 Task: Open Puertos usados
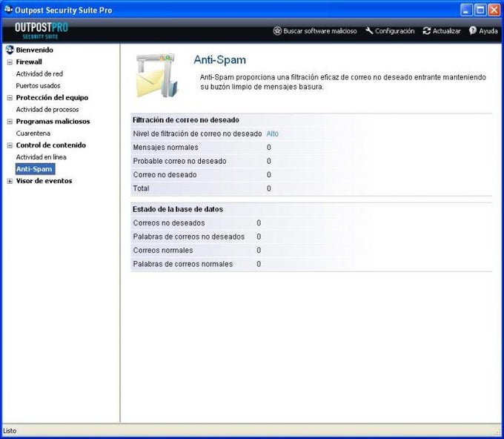(x=39, y=85)
